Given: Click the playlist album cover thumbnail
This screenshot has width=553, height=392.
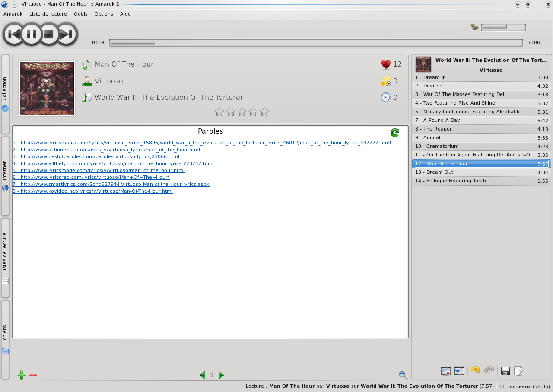Looking at the screenshot, I should pyautogui.click(x=423, y=64).
